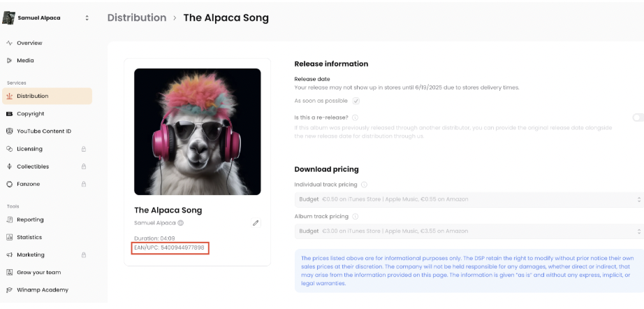644x309 pixels.
Task: Open the Samuel Alpaca account switcher arrows
Action: 87,18
